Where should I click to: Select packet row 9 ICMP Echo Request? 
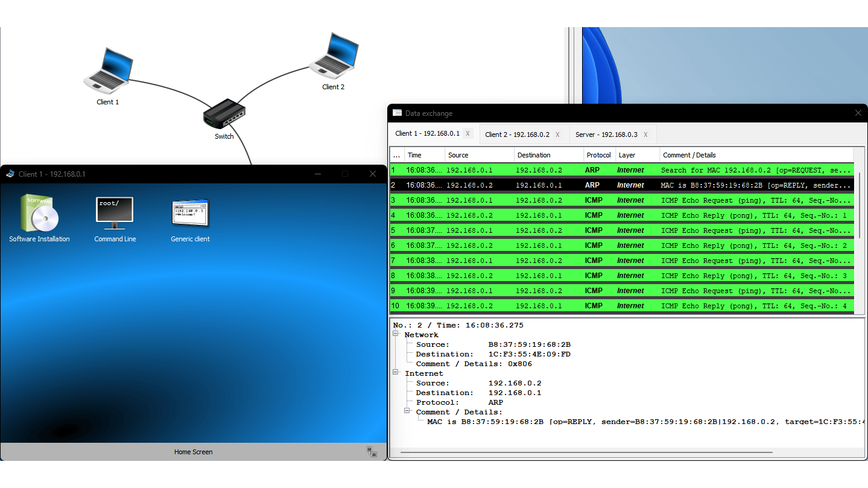(x=622, y=291)
